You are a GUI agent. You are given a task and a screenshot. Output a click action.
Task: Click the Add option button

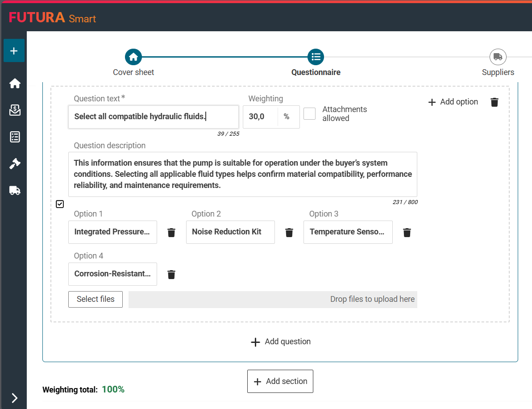(453, 102)
